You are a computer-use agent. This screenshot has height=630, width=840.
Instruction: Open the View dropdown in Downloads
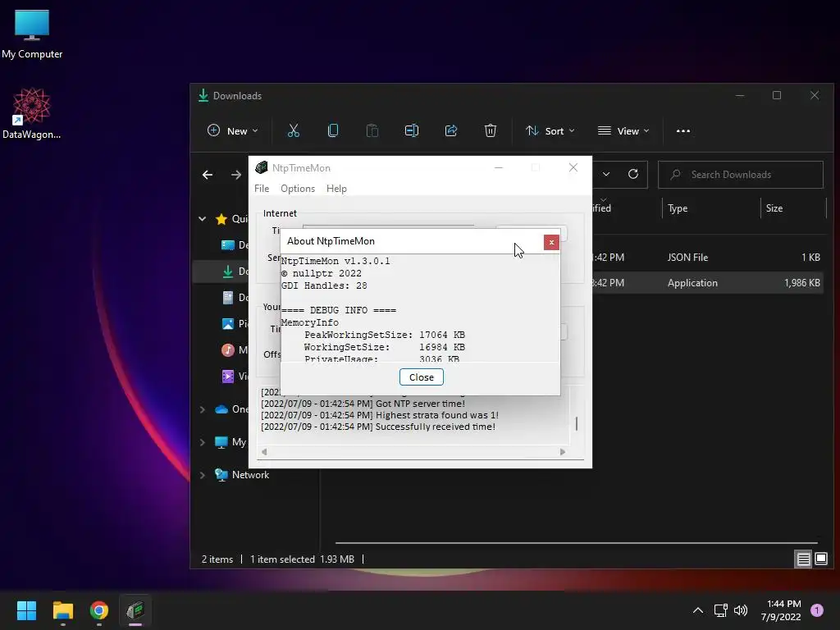tap(623, 130)
